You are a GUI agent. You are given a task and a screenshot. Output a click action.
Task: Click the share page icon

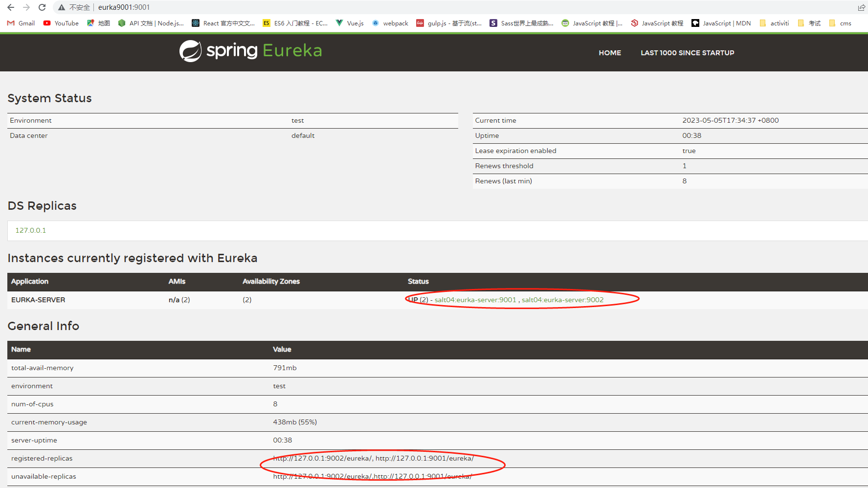pyautogui.click(x=861, y=7)
